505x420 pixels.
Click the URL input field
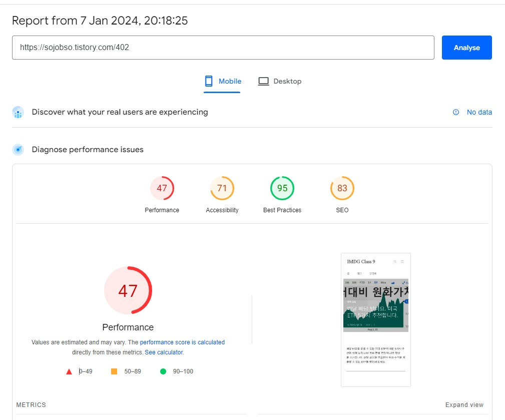223,48
